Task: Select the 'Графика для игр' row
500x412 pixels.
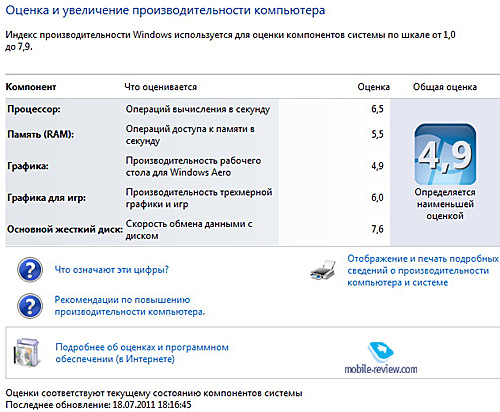Action: (x=198, y=198)
